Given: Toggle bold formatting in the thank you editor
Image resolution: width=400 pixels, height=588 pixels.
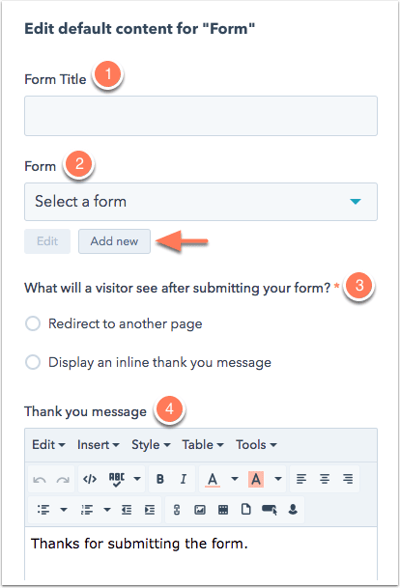Looking at the screenshot, I should (x=160, y=479).
